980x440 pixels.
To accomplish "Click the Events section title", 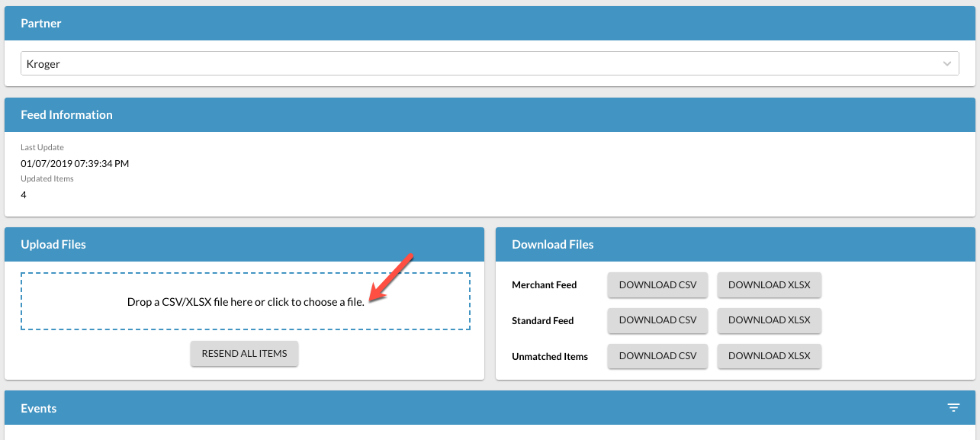I will [x=39, y=408].
